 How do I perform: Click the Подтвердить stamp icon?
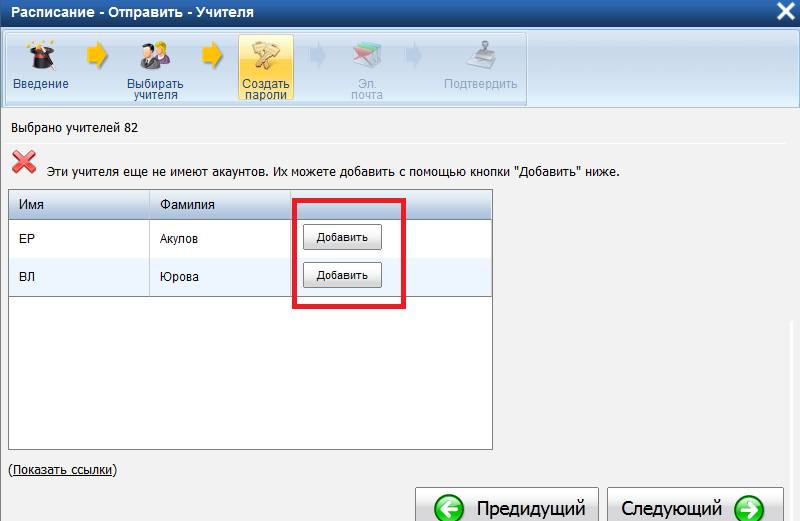coord(480,56)
